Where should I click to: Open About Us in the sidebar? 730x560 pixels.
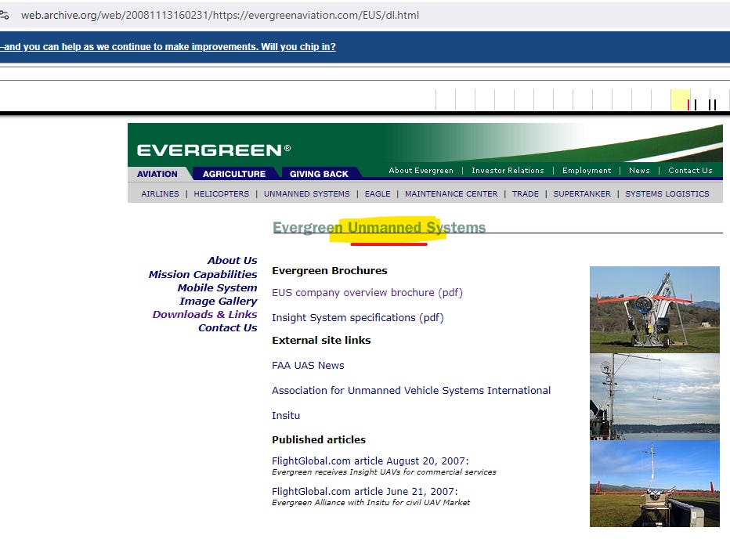232,260
